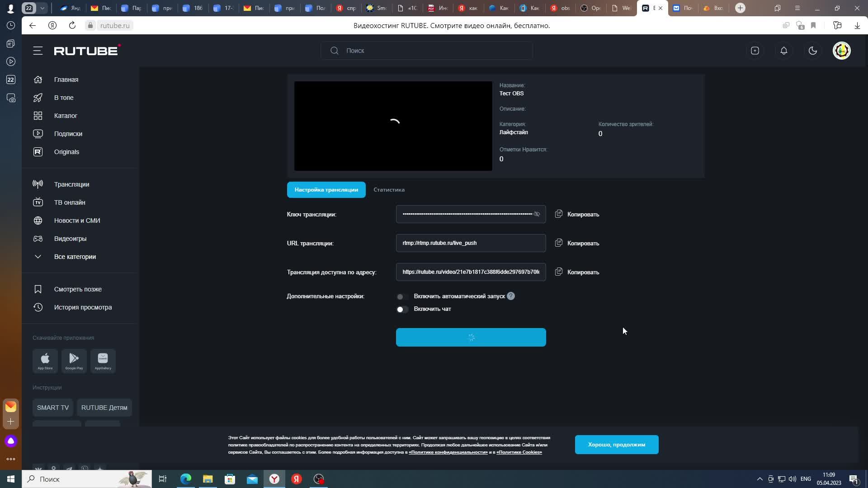Open the RUTUBE hamburger menu
The height and width of the screenshot is (488, 868).
[x=38, y=51]
